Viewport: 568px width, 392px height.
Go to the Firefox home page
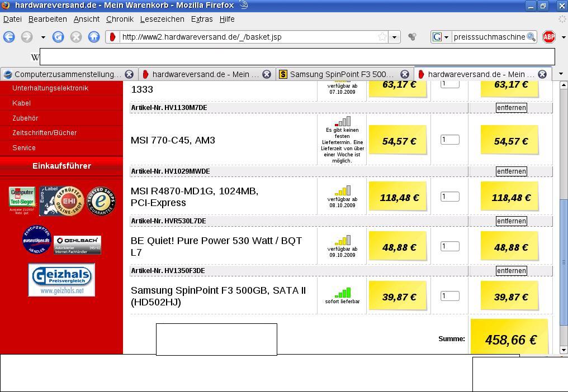[x=94, y=36]
